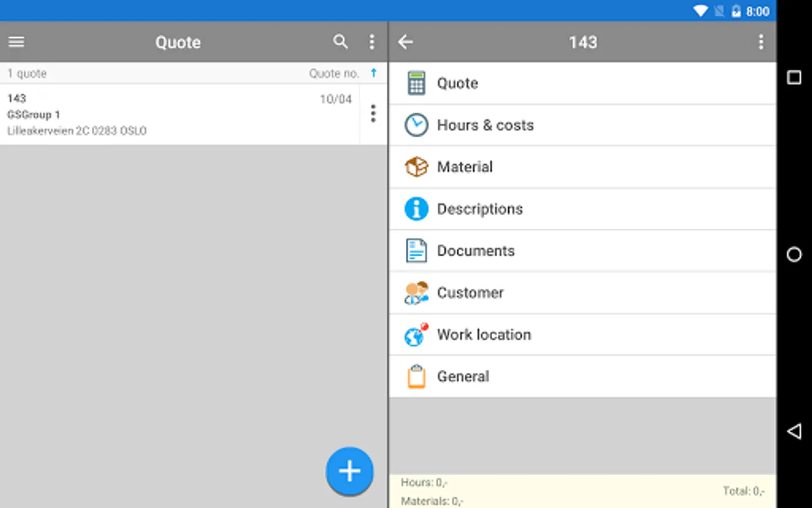
Task: Sort by the Quote no. label
Action: coord(334,73)
